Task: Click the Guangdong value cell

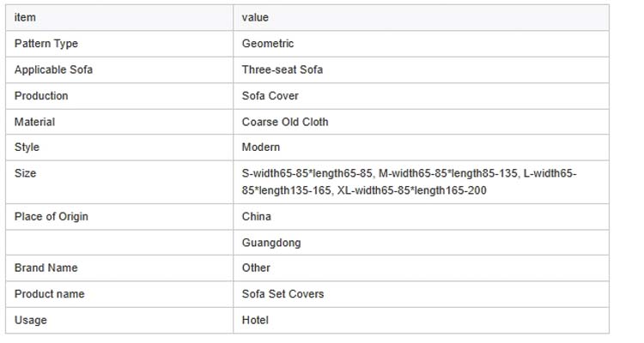Action: click(271, 243)
